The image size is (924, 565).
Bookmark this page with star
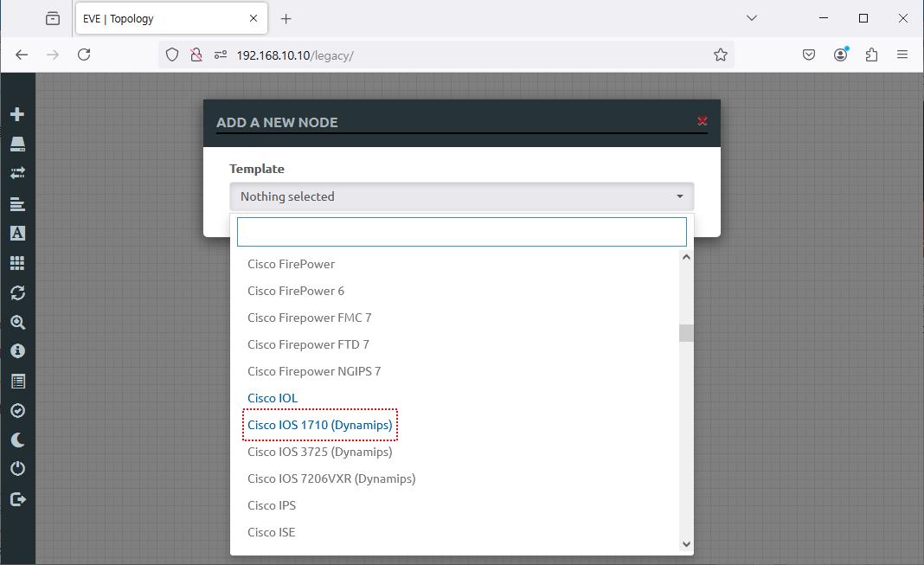(720, 55)
